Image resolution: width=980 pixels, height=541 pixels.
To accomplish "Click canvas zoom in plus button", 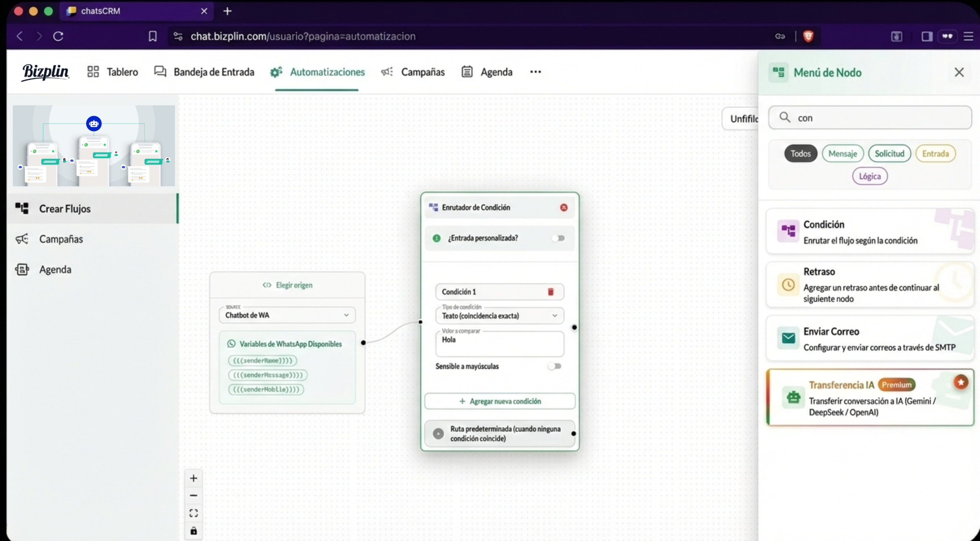I will 194,478.
